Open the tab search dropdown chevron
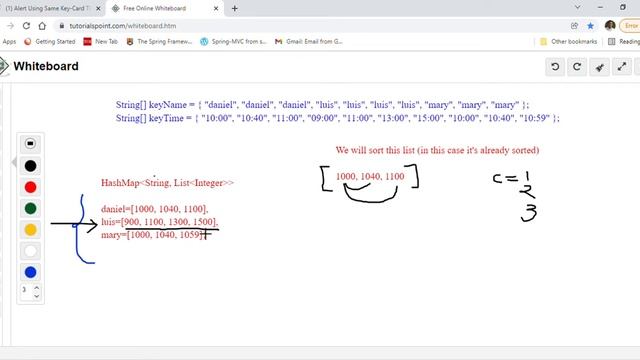This screenshot has width=640, height=360. click(x=577, y=7)
